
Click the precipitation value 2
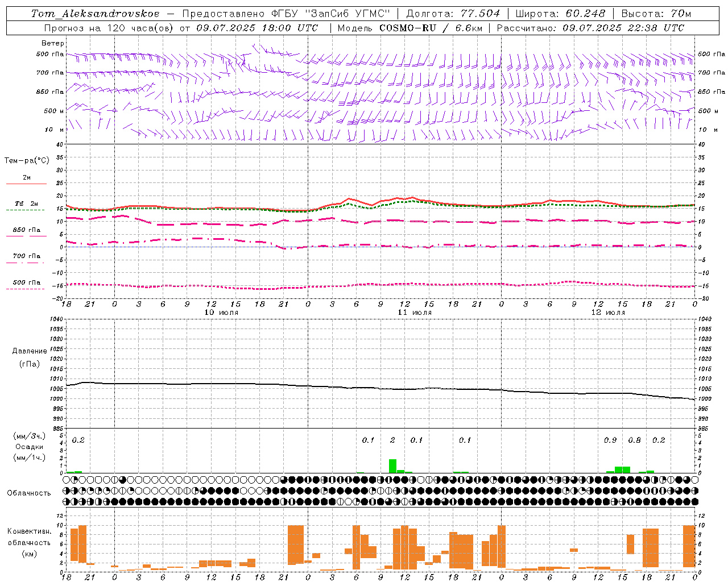tap(392, 440)
